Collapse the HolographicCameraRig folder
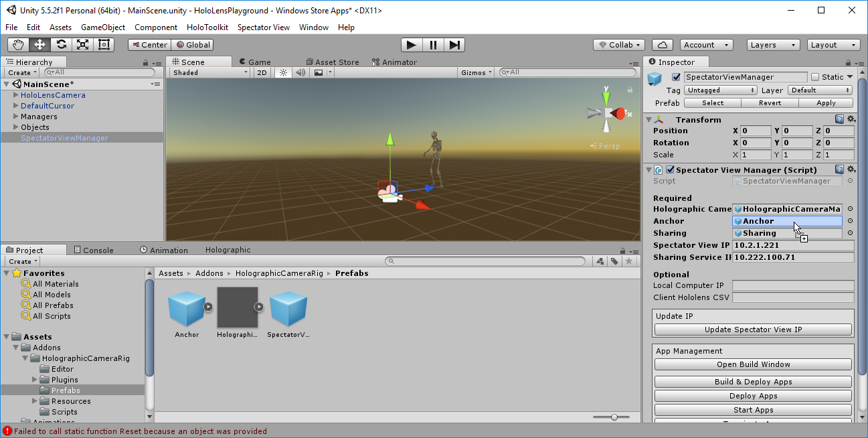Viewport: 868px width, 438px height. coord(25,358)
